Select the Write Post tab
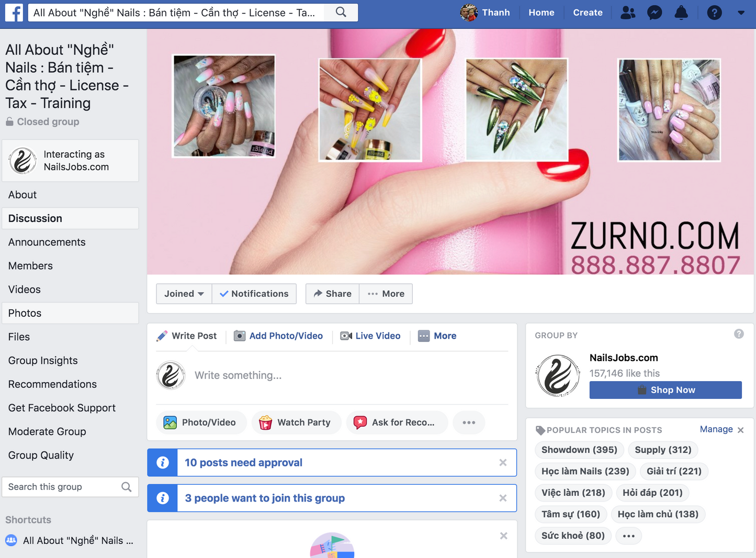The image size is (756, 558). [x=187, y=336]
